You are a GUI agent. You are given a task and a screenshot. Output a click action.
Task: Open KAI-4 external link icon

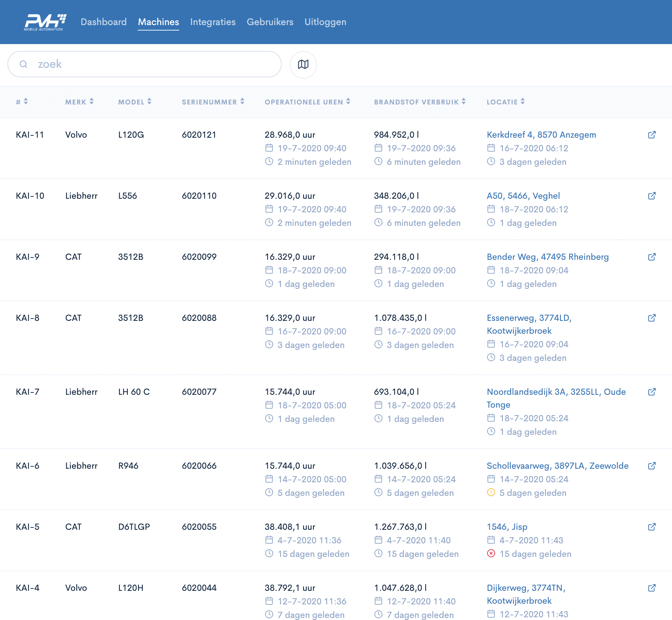coord(652,588)
